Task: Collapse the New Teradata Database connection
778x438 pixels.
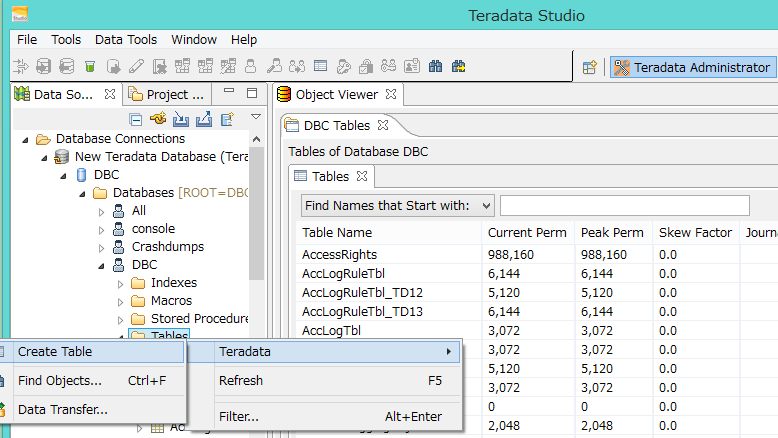Action: click(44, 158)
